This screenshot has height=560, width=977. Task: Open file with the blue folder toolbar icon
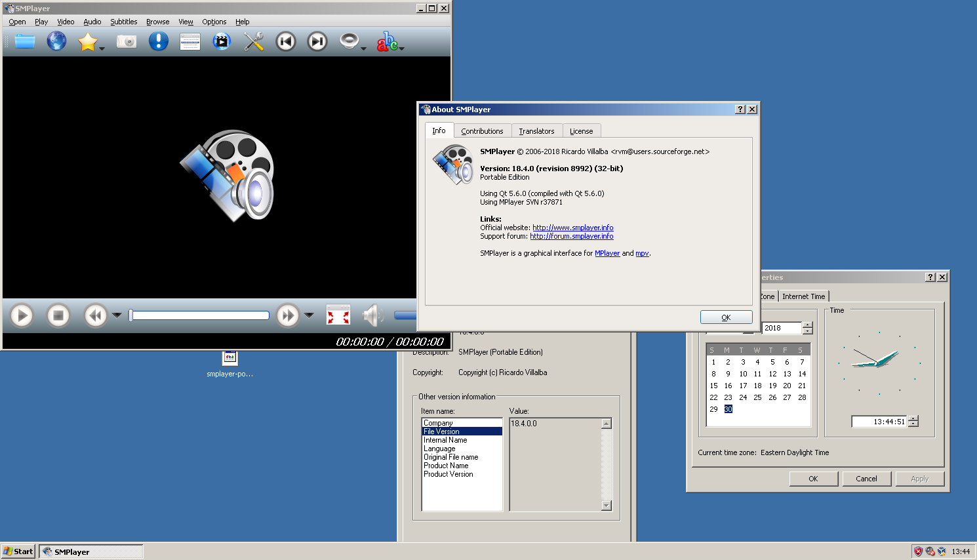(x=25, y=41)
